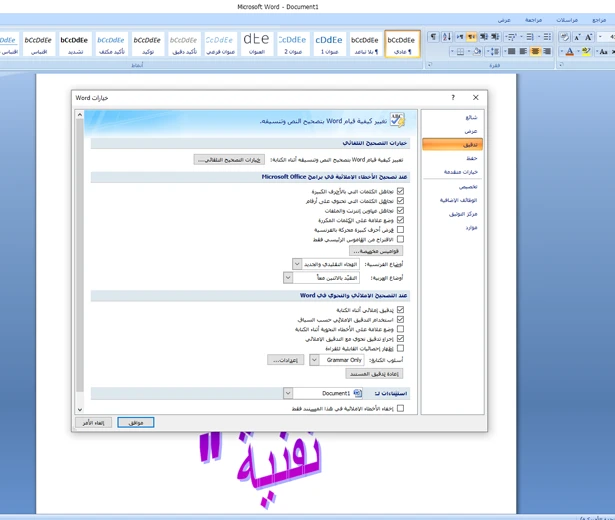Screen dimensions: 615x520
Task: Uncheck flag repeated words checkbox
Action: click(400, 220)
